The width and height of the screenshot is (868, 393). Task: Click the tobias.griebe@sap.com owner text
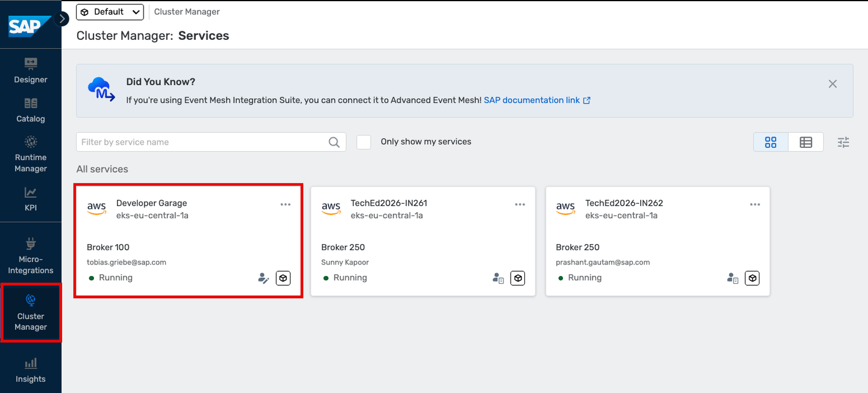point(127,262)
